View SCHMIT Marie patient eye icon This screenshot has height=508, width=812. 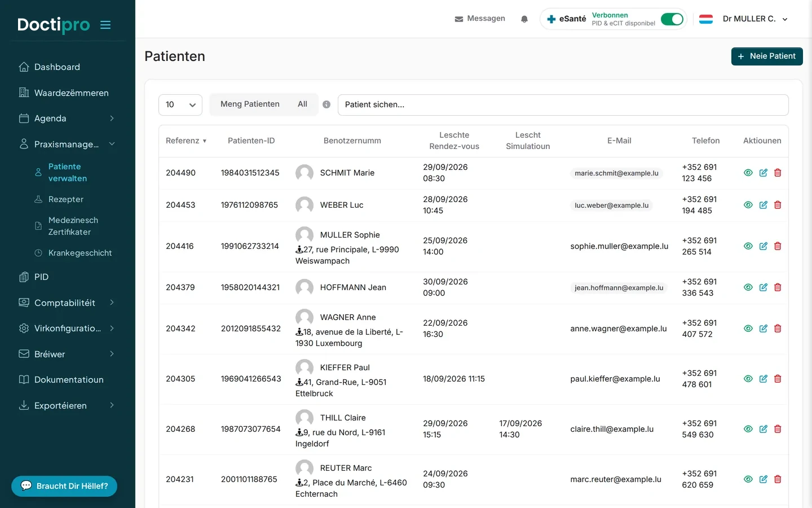[x=748, y=173]
